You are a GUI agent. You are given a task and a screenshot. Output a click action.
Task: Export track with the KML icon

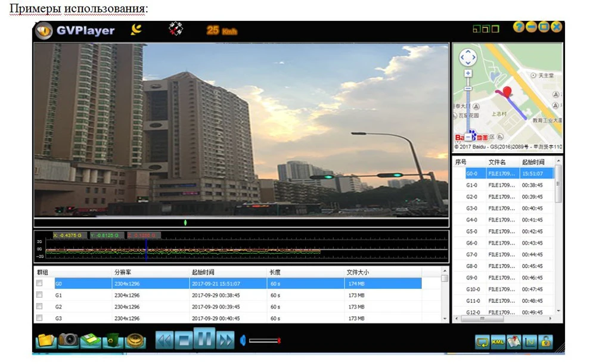coord(498,342)
